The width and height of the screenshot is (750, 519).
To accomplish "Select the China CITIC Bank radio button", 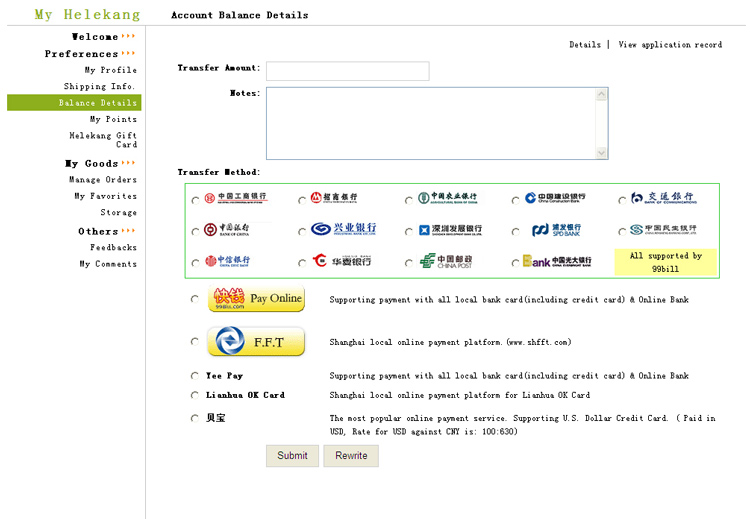I will [195, 263].
